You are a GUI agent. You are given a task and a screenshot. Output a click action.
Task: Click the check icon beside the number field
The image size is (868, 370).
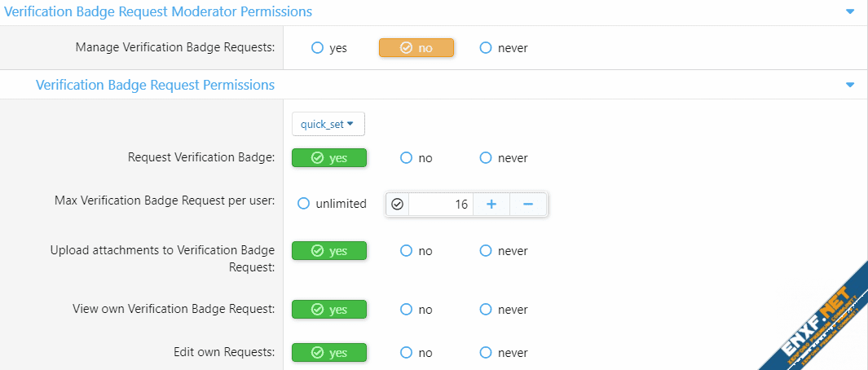[398, 205]
